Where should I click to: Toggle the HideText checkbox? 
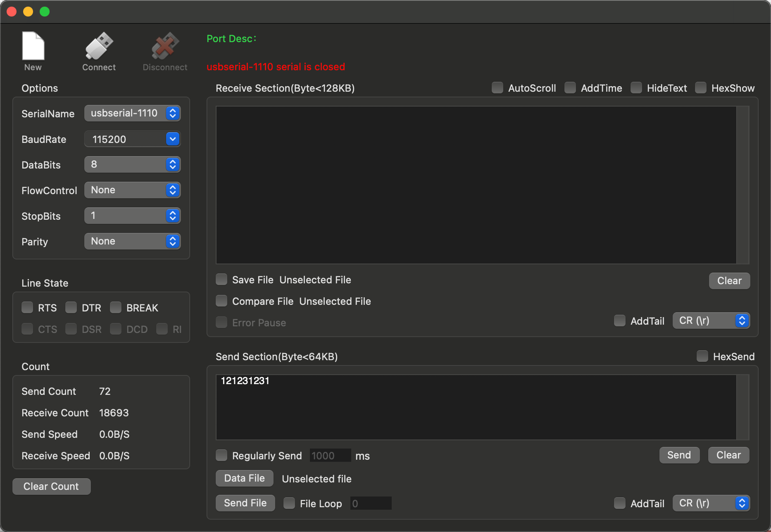(x=636, y=88)
